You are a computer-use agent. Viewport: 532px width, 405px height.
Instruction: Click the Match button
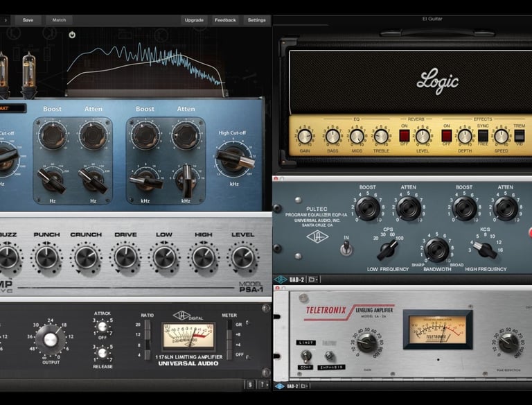point(59,20)
